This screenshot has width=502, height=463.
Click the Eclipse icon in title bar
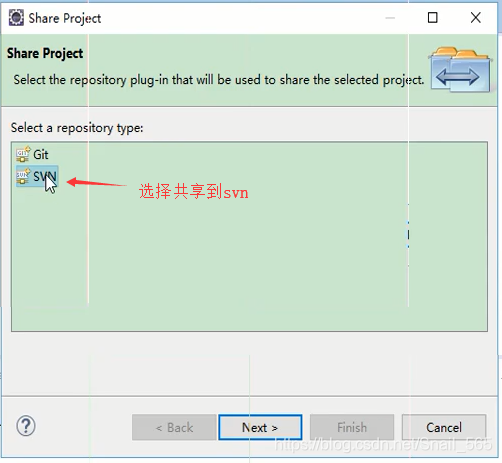point(16,18)
